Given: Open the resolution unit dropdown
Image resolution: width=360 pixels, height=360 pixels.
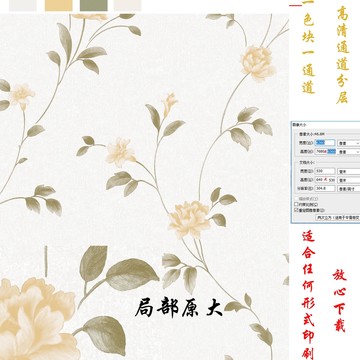Looking at the screenshot, I should [x=349, y=189].
